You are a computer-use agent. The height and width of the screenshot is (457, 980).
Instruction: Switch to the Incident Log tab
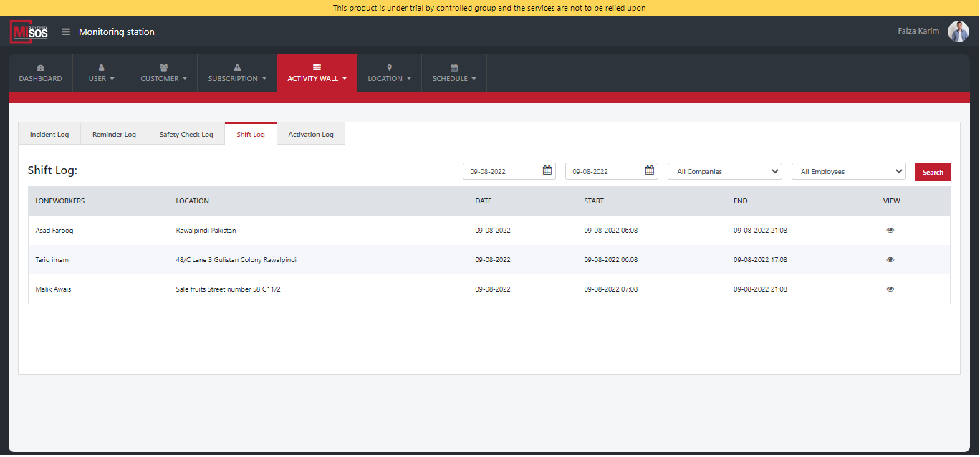coord(49,135)
